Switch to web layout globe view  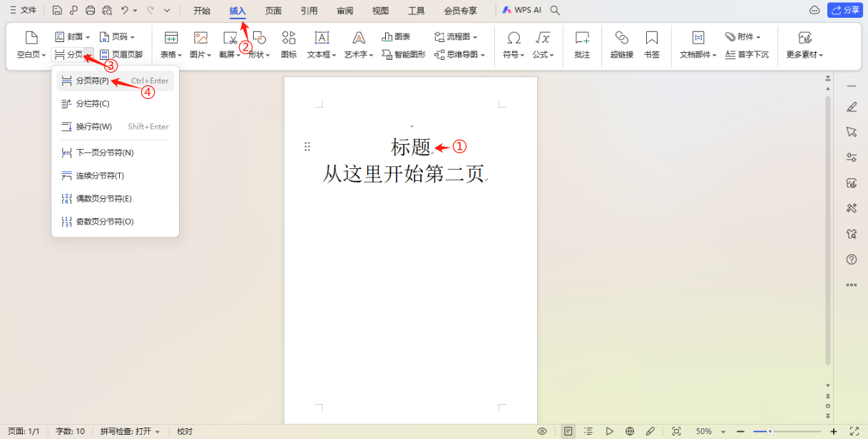630,431
